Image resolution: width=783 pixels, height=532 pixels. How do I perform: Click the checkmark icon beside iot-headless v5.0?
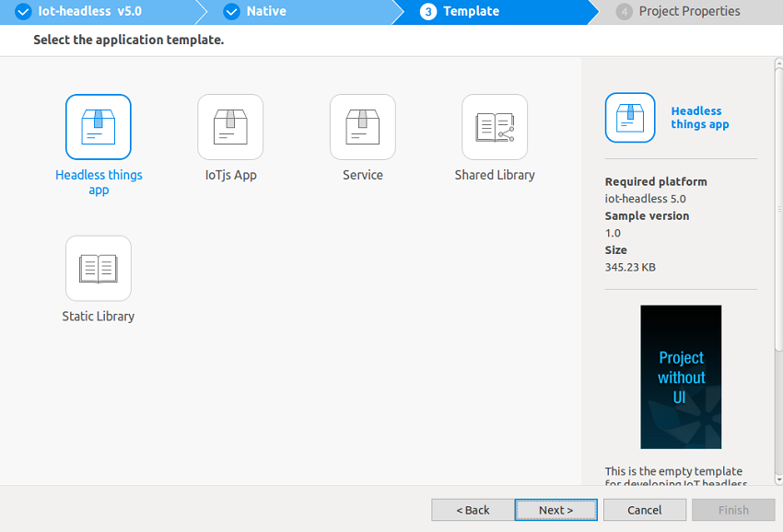click(23, 12)
